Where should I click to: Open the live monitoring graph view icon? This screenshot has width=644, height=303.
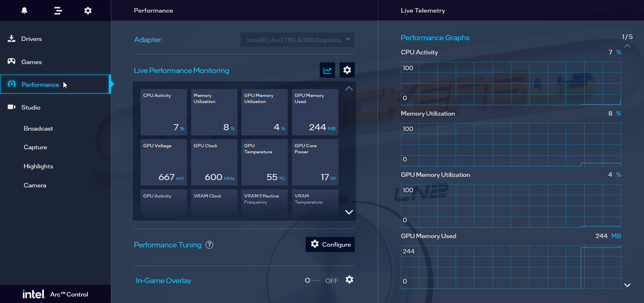pyautogui.click(x=327, y=70)
